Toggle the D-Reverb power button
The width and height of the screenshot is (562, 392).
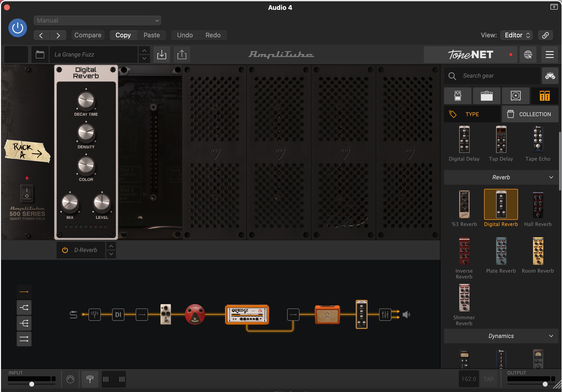[65, 250]
